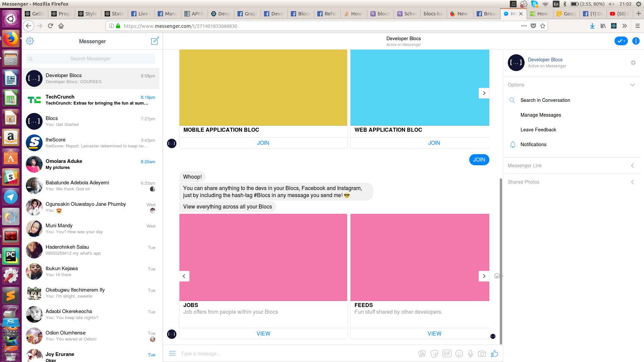Viewport: 644px width, 362px height.
Task: Switch to the blocs-ba browser tab
Action: (x=433, y=14)
